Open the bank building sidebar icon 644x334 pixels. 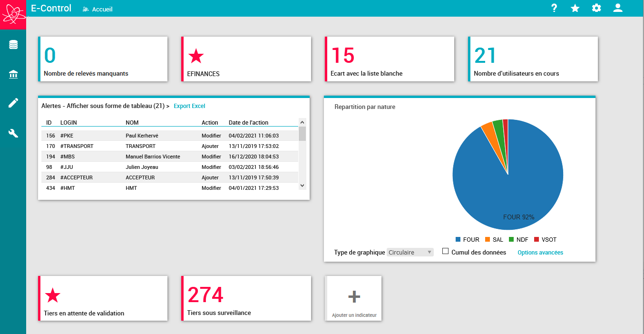tap(13, 74)
